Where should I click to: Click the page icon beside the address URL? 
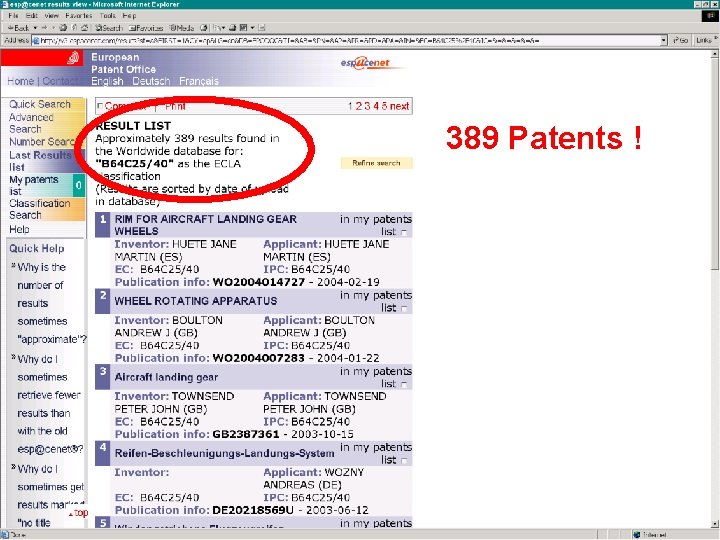[x=36, y=40]
